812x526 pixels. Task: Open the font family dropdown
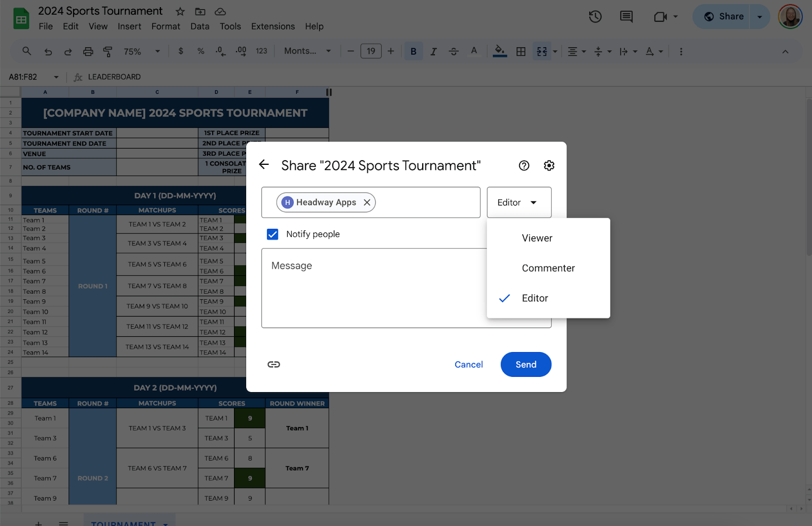(308, 51)
